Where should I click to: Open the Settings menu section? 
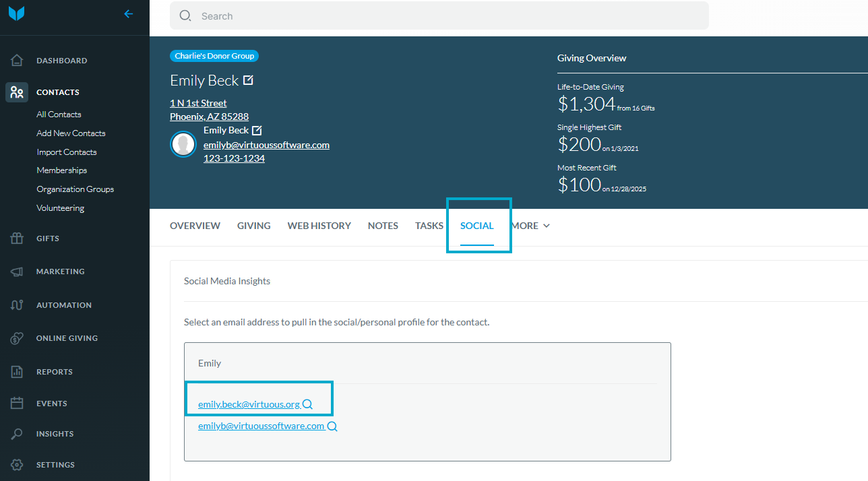56,465
